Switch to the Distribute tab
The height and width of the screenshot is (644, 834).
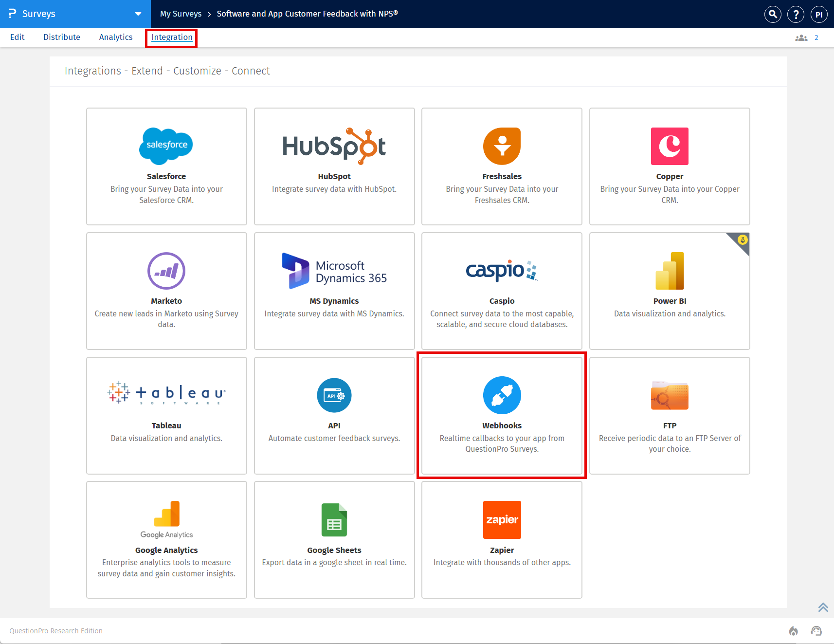(62, 37)
